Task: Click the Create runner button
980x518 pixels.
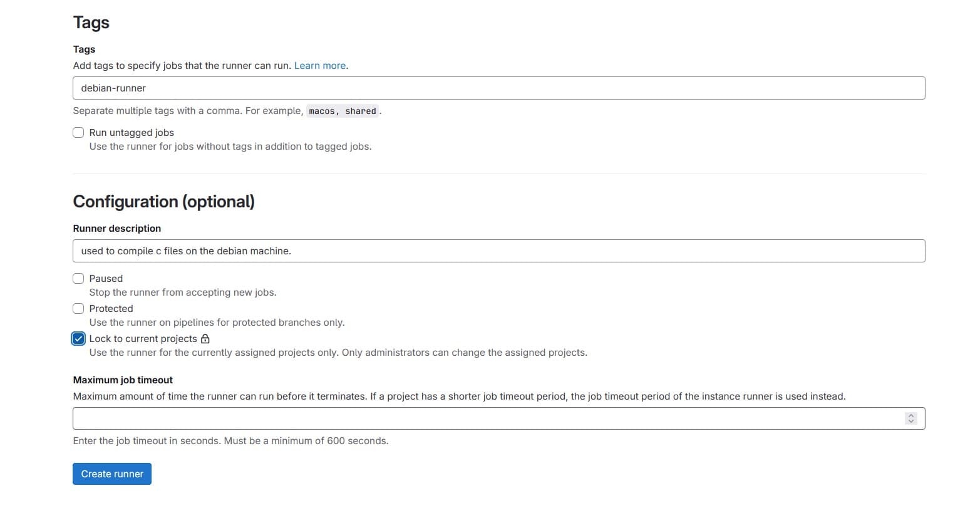Action: (112, 474)
